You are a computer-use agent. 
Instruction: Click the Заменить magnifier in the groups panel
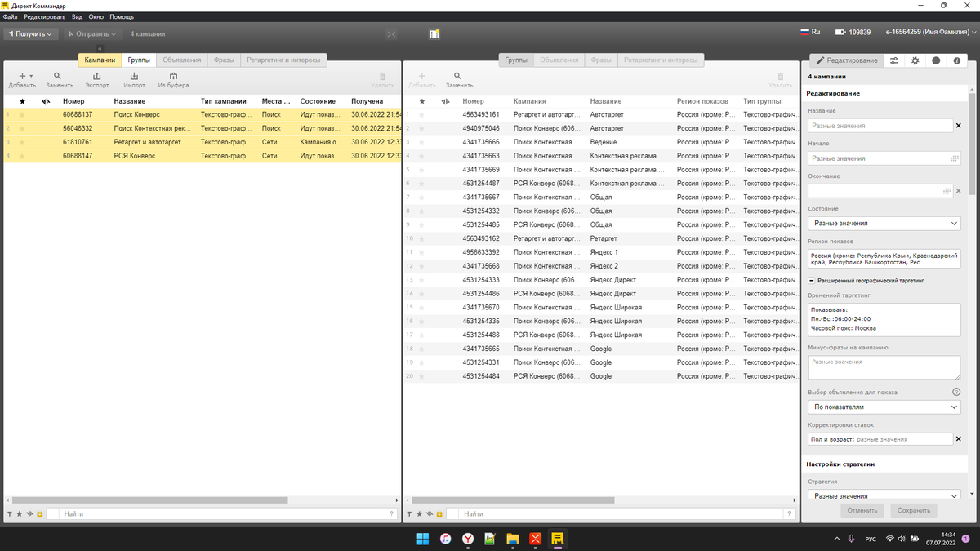[458, 76]
